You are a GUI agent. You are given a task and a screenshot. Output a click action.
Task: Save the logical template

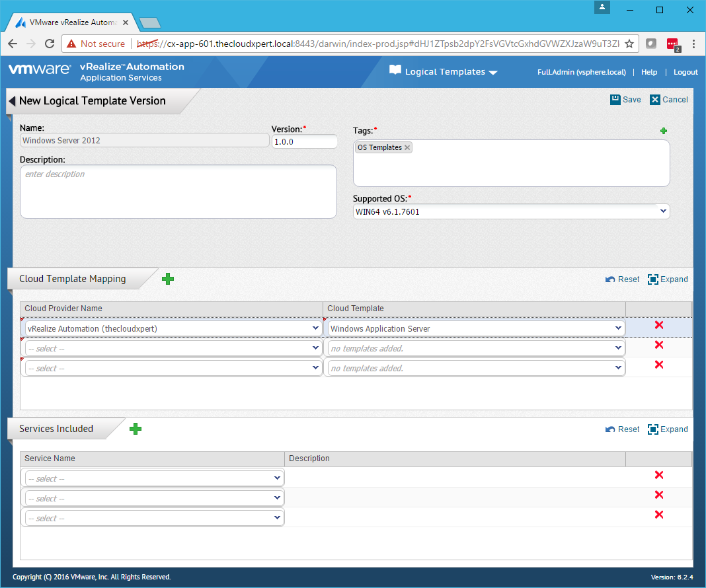pos(625,100)
